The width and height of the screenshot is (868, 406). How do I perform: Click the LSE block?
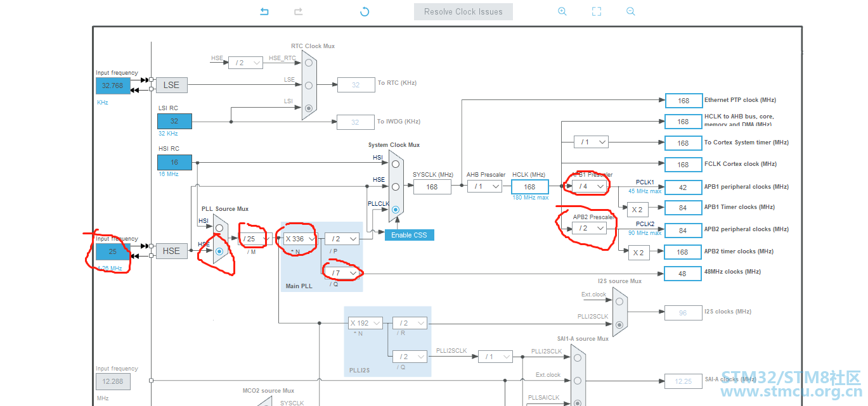point(171,85)
